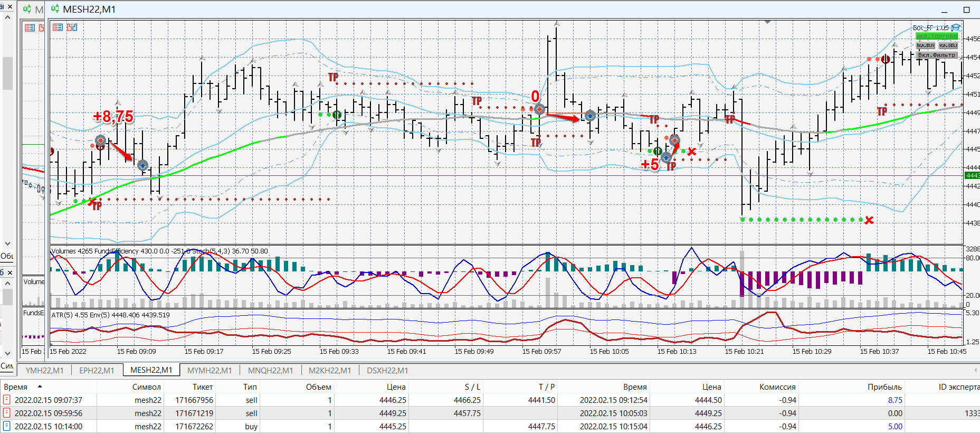Image resolution: width=980 pixels, height=433 pixels.
Task: Click the dark red circle signal near 10:37
Action: (x=886, y=59)
